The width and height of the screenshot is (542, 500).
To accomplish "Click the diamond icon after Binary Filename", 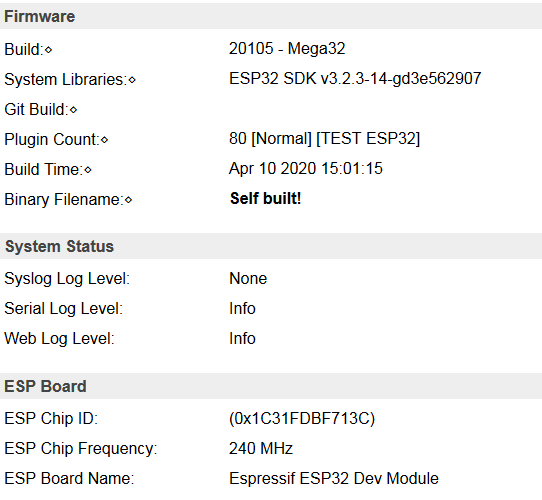I will [x=128, y=200].
